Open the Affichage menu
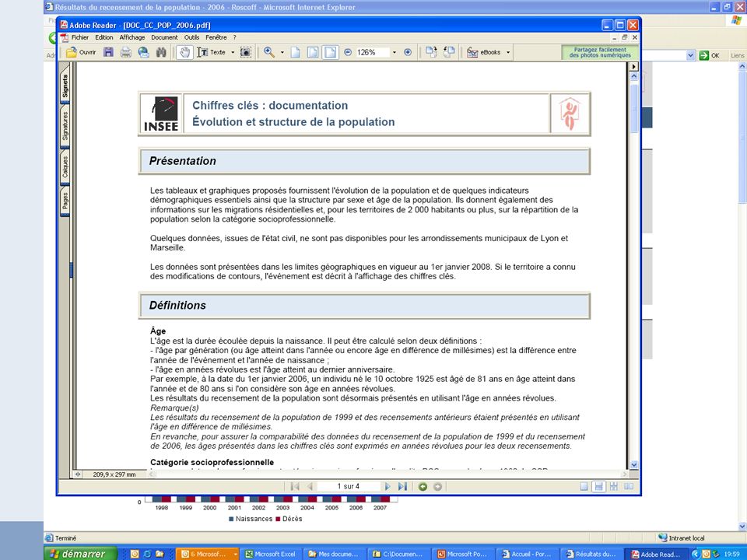The width and height of the screenshot is (747, 560). click(x=132, y=37)
